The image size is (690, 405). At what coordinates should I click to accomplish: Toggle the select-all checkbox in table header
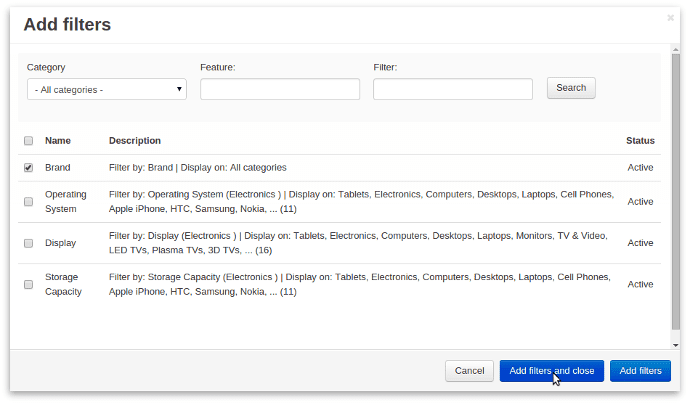(x=28, y=141)
